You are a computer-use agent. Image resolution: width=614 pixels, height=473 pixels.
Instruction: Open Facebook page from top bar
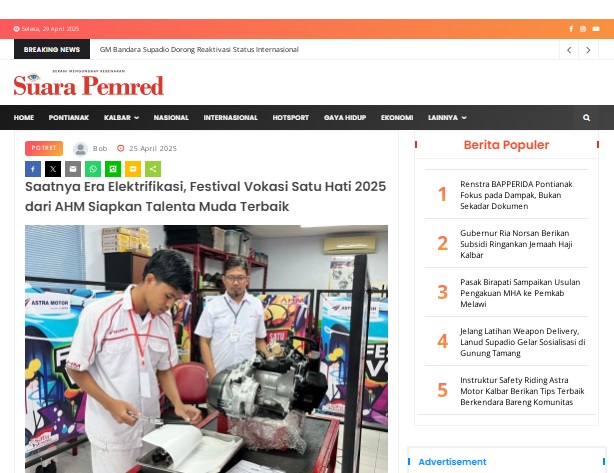(x=571, y=29)
